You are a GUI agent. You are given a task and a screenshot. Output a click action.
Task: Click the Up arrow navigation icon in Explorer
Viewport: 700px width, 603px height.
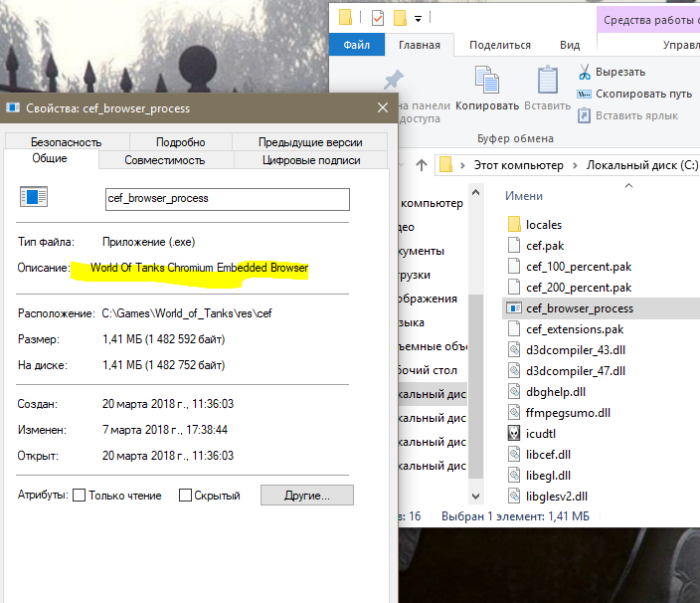[422, 165]
